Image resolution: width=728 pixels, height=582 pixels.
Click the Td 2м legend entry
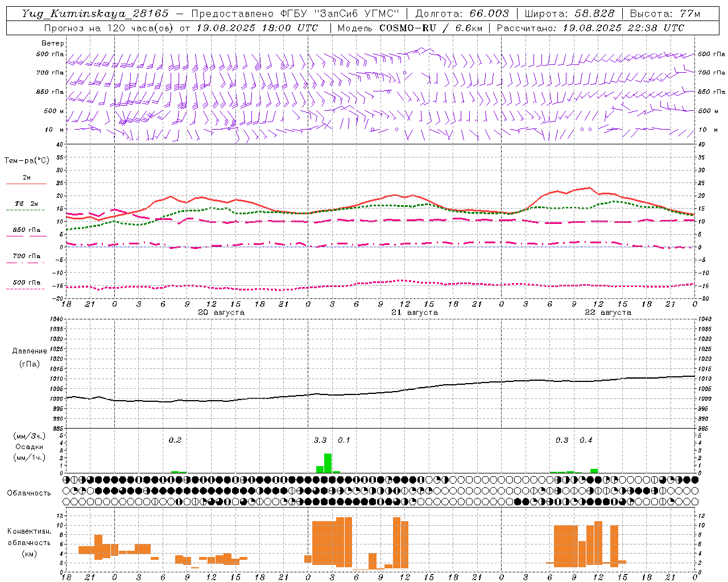click(x=26, y=203)
